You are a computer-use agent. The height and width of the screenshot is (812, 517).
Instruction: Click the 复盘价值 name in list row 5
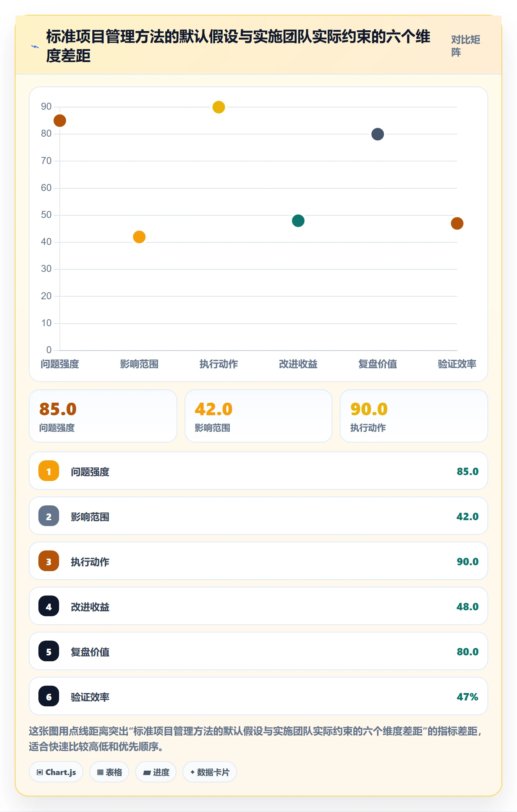tap(90, 652)
